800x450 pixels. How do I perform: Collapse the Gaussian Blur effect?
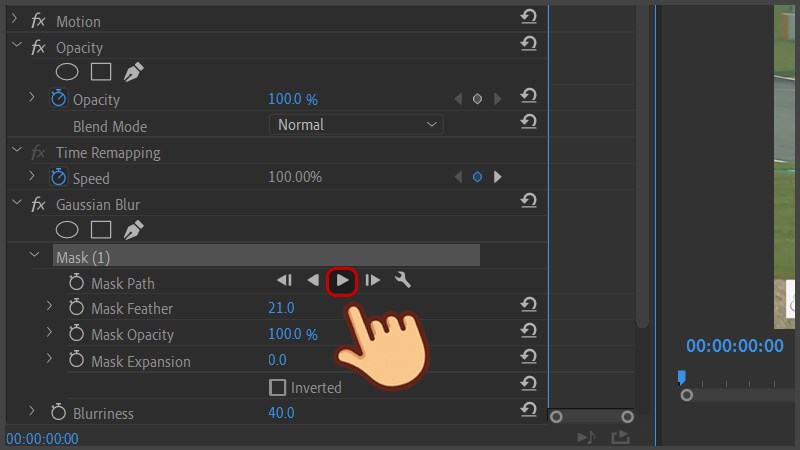16,203
